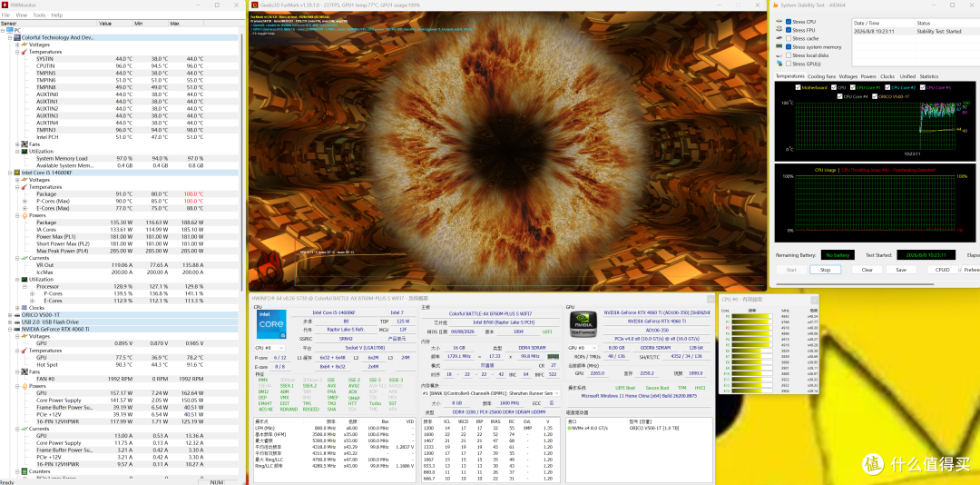The height and width of the screenshot is (485, 980).
Task: Click the monitor icon beside Stress GPU(s)
Action: (x=779, y=64)
